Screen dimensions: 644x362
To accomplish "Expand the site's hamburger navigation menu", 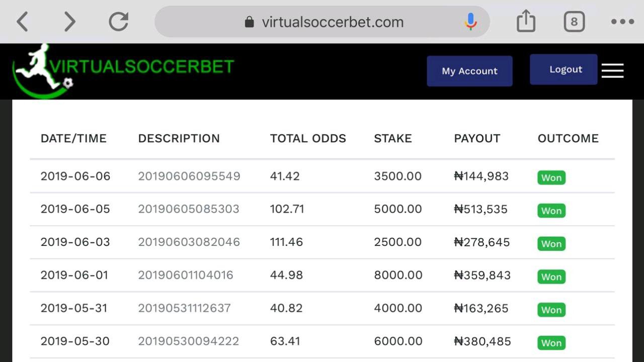I will [612, 71].
